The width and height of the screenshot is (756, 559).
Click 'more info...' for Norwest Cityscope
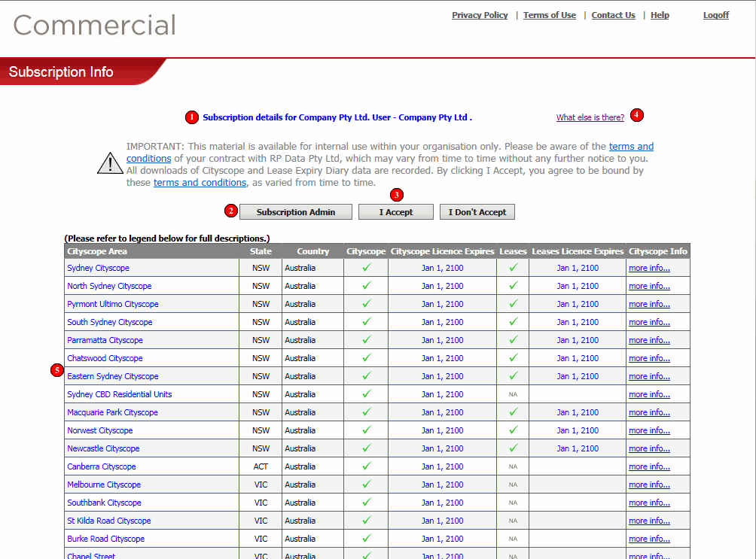click(x=649, y=430)
